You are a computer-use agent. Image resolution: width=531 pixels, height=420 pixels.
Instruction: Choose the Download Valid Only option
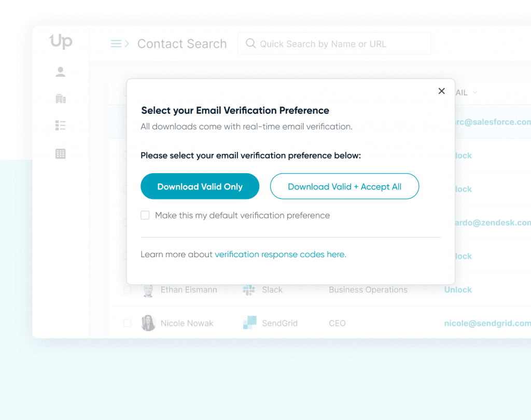tap(200, 186)
